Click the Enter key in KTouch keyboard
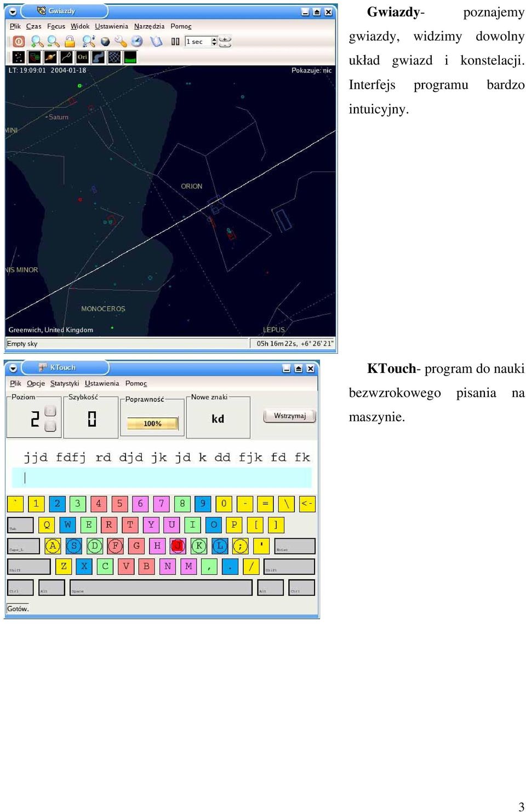The height and width of the screenshot is (812, 526). point(295,545)
